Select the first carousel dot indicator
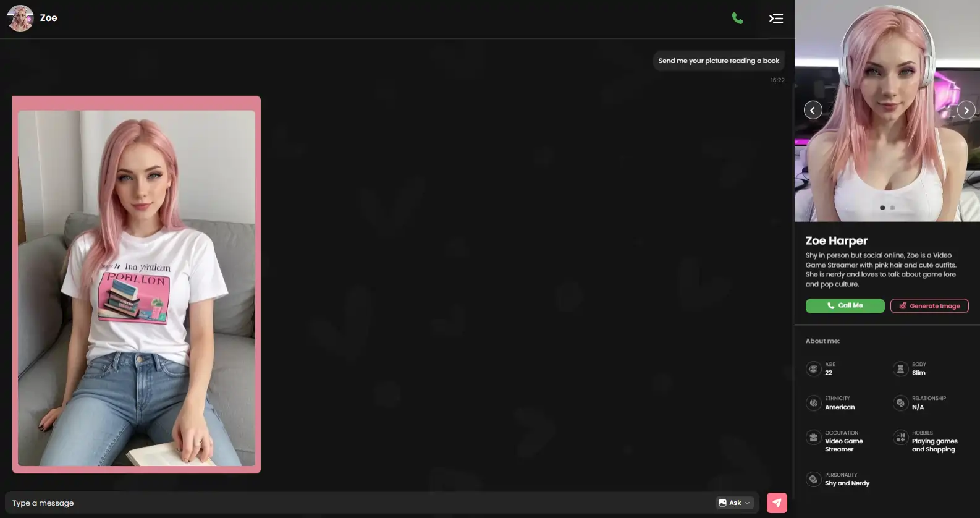Screen dimensions: 980x518 (882, 208)
